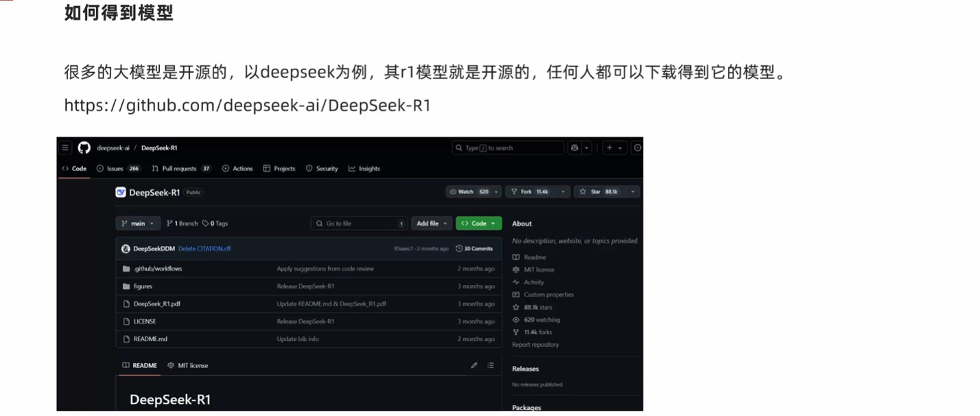Viewport: 980px width, 416px height.
Task: Open the Actions tab
Action: click(x=237, y=168)
